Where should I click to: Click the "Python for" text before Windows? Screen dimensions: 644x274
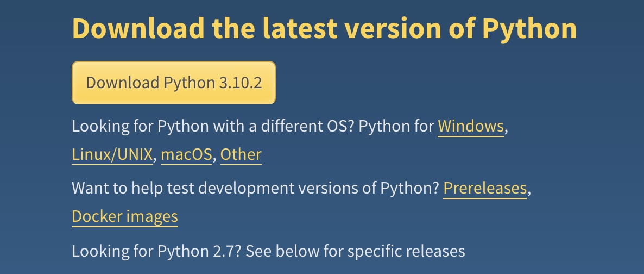(395, 127)
